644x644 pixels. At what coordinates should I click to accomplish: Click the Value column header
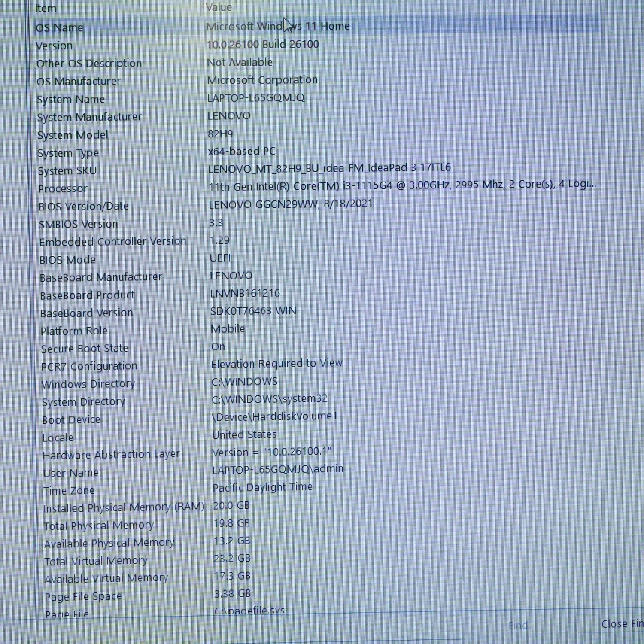tap(219, 7)
